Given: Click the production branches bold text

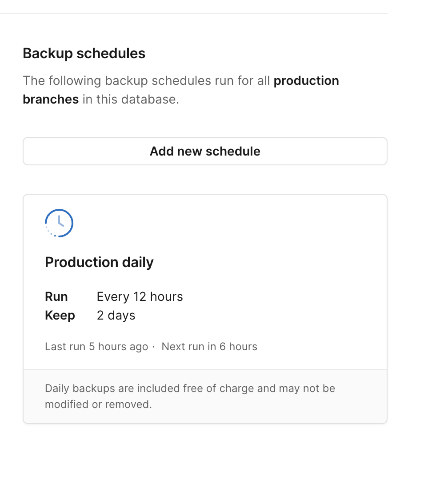Looking at the screenshot, I should pos(306,80).
